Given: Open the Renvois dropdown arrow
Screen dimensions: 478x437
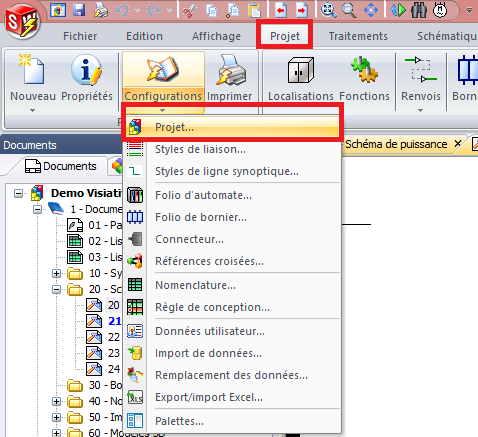Looking at the screenshot, I should (421, 110).
